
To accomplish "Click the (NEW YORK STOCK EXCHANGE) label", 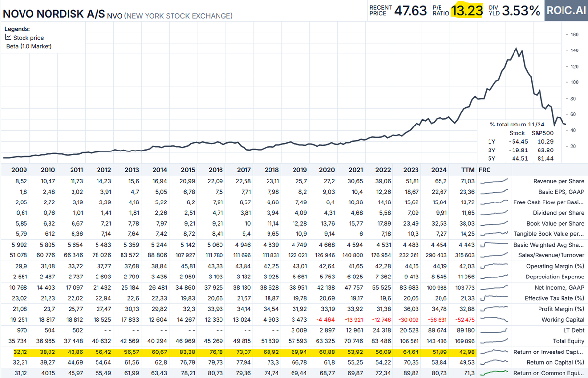I will [x=178, y=16].
